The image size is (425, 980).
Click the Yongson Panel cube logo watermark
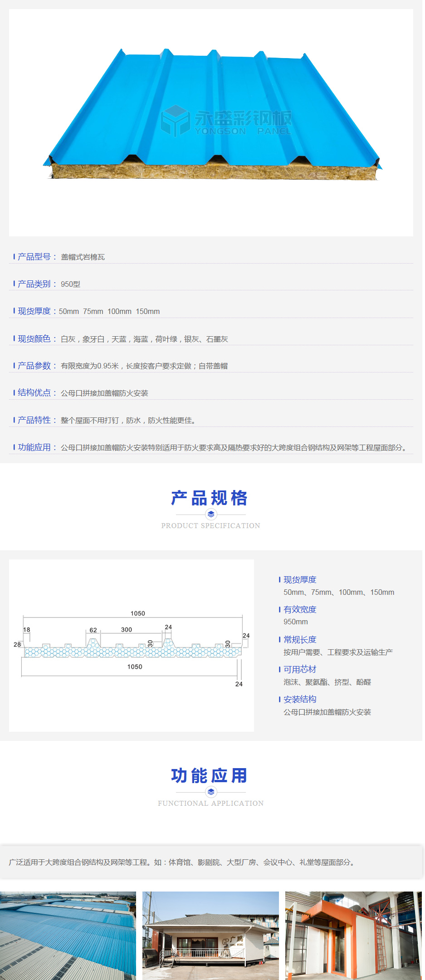click(175, 121)
